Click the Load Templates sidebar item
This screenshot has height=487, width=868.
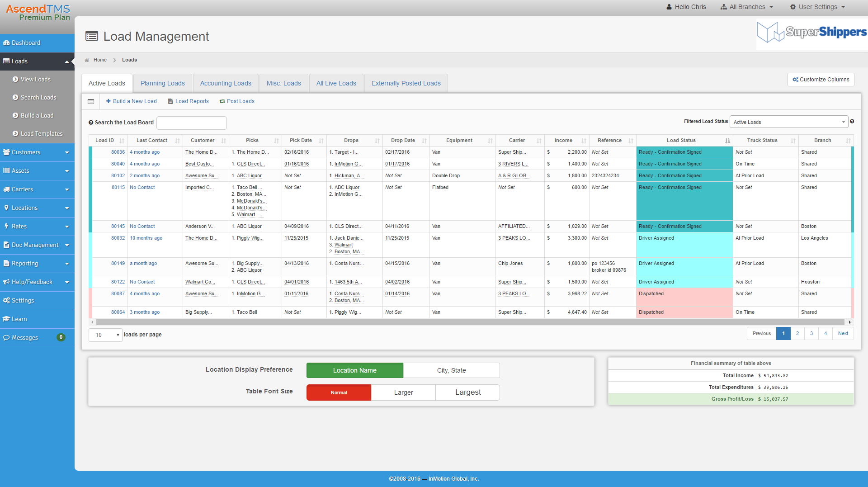click(41, 133)
